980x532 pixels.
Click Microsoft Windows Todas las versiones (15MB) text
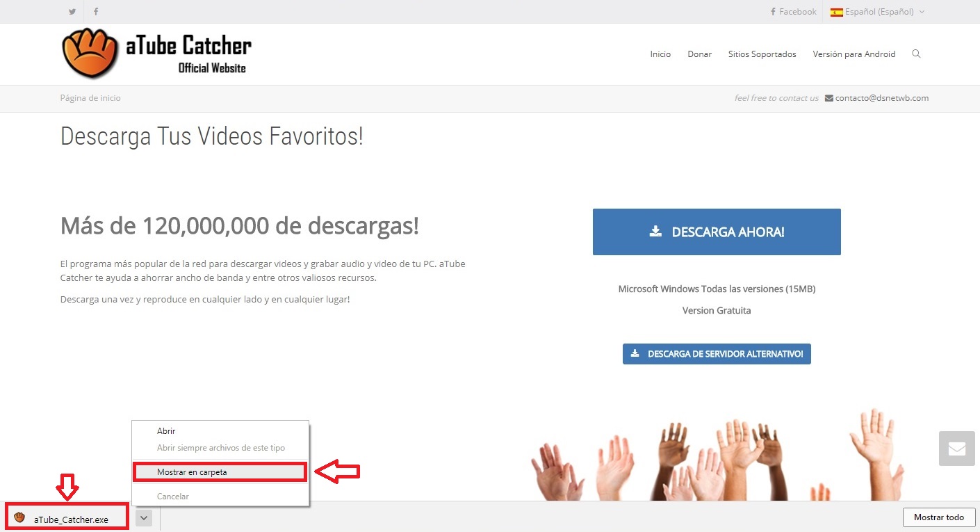coord(717,289)
